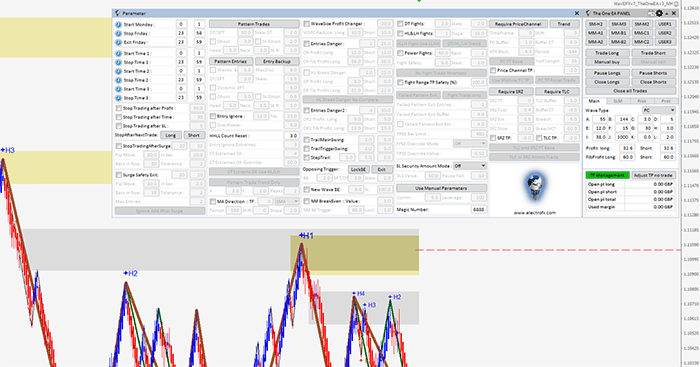Click Use Manual Parameters button
Viewport: 700px width, 367px height.
click(x=441, y=188)
